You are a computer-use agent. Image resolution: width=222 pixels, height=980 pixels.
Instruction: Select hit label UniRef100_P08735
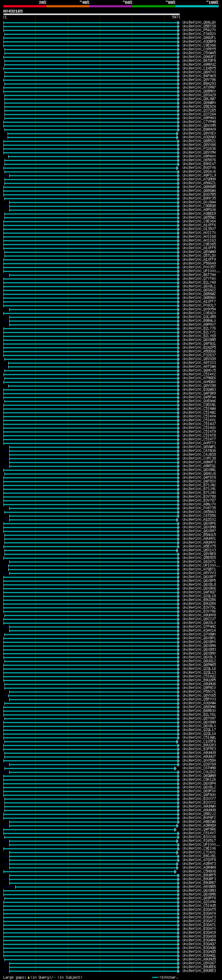199,508
